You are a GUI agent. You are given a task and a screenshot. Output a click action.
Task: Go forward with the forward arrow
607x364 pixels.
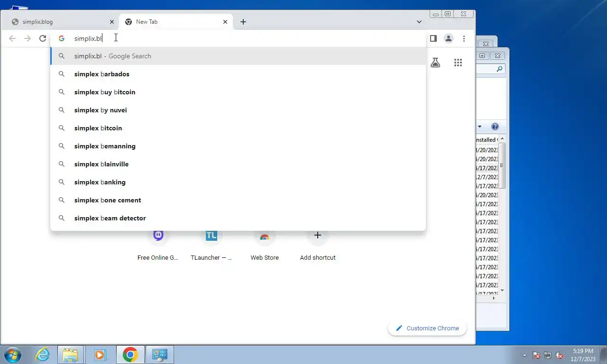28,38
